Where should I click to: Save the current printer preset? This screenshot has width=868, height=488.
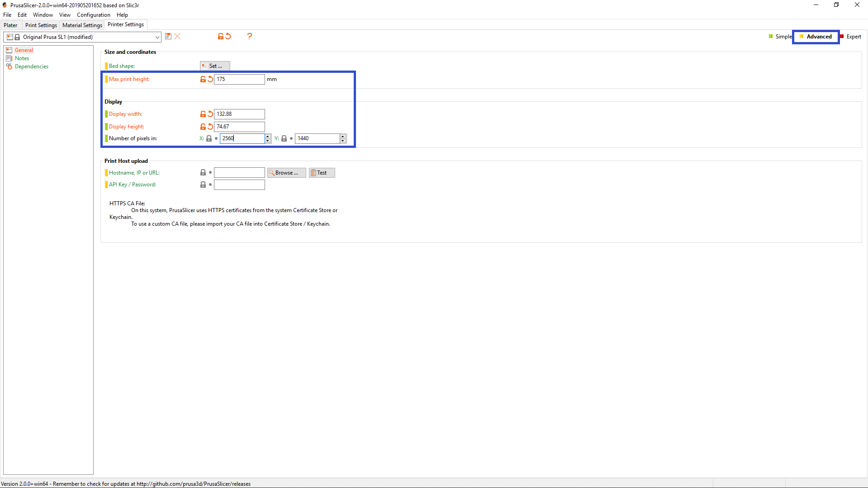168,36
